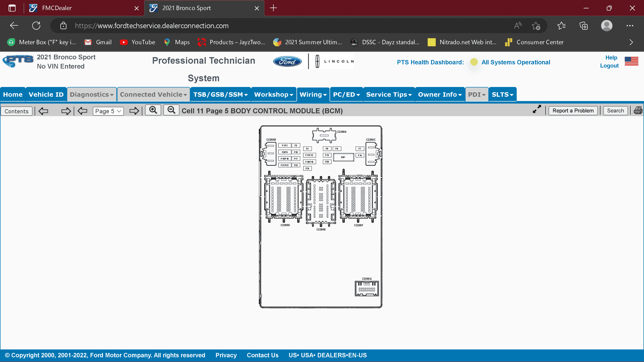
Task: Open the Read Aloud icon in address bar
Action: [x=518, y=26]
